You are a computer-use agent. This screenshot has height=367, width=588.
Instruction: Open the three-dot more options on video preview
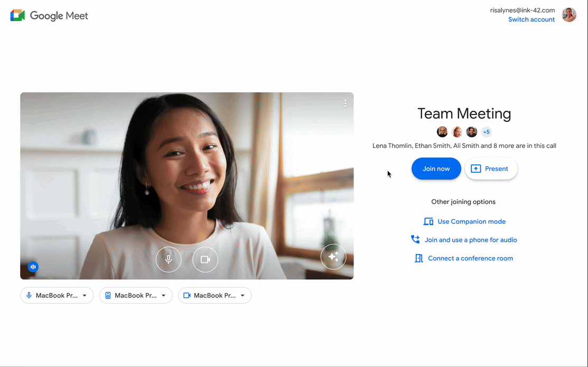(x=345, y=103)
